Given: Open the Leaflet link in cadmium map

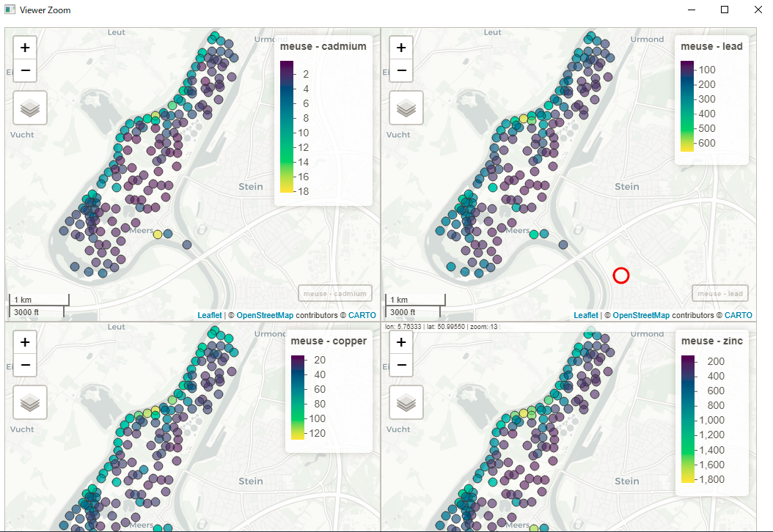Looking at the screenshot, I should click(x=209, y=315).
